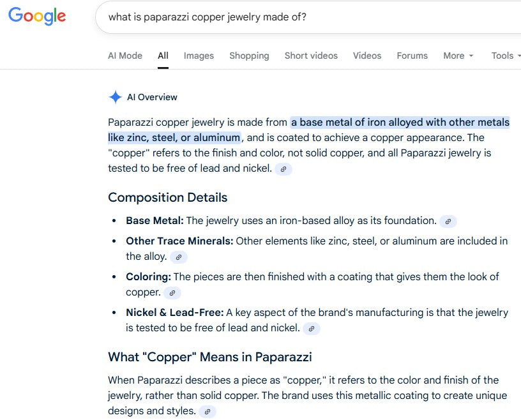Go to Short videos tab
Image resolution: width=521 pixels, height=420 pixels.
[x=311, y=56]
